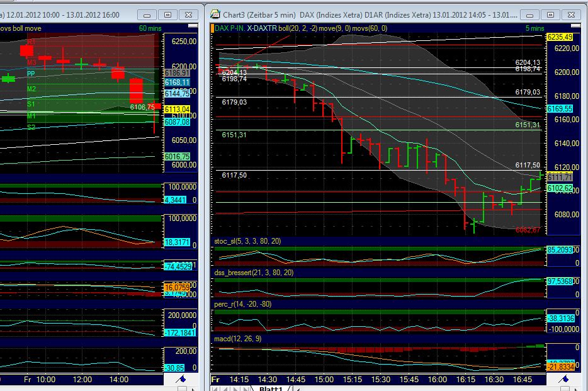Click the first-sheet arrow in the sheet navigator
The image size is (588, 391).
click(215, 388)
